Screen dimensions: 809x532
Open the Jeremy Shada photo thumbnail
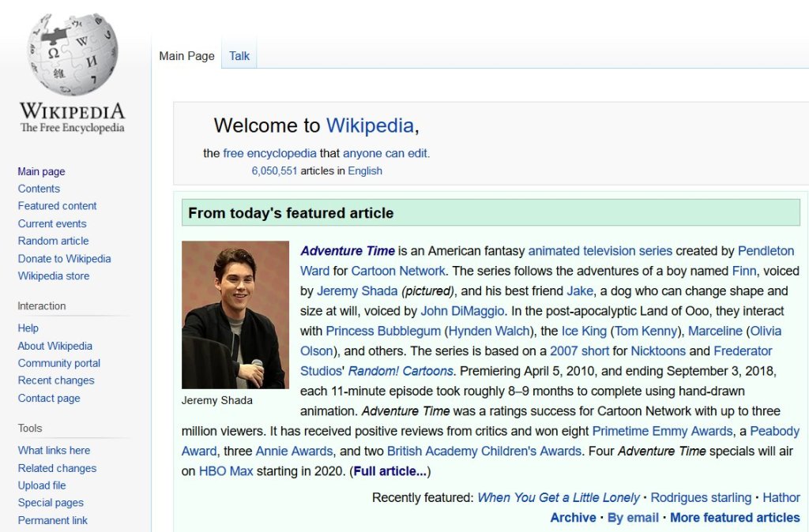tap(235, 314)
